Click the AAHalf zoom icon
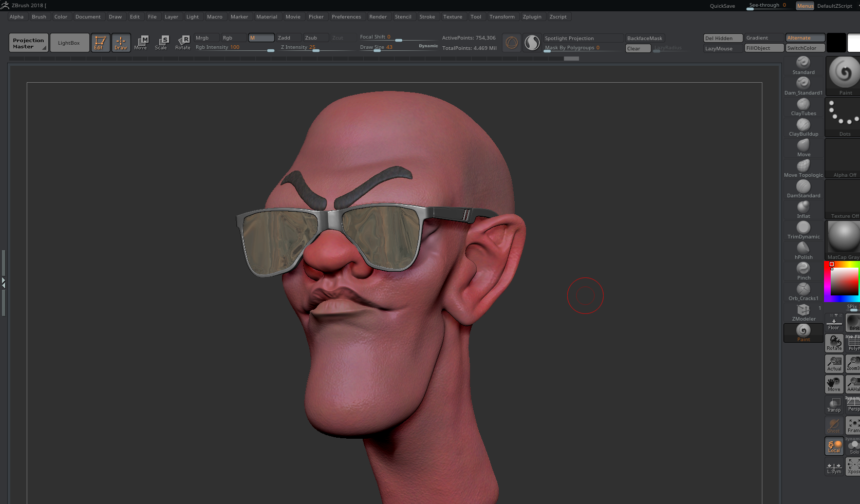This screenshot has width=860, height=504. 853,384
